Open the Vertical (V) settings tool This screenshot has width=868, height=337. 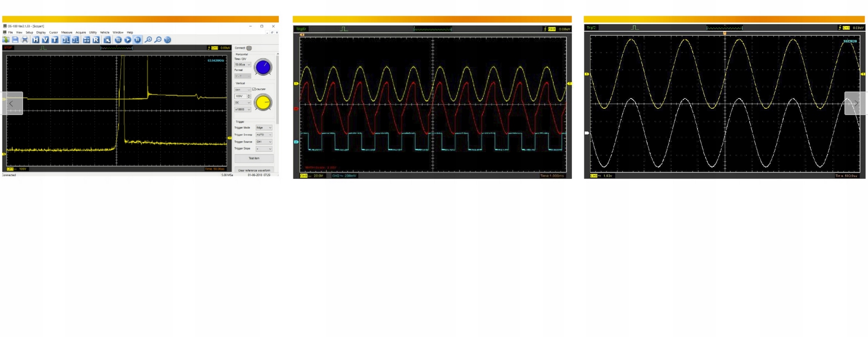tap(45, 40)
